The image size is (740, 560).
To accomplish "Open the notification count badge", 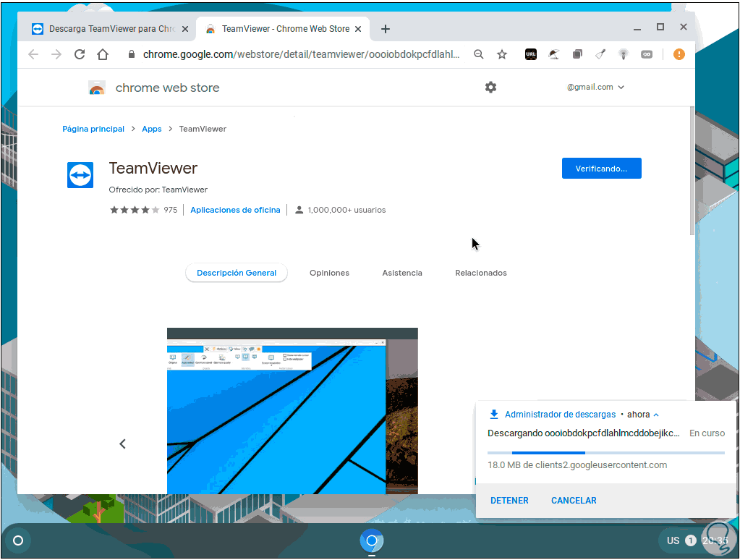I will point(690,540).
